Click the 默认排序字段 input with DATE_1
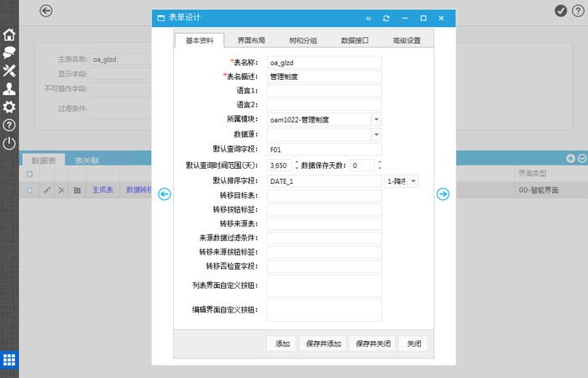The image size is (588, 378). pyautogui.click(x=324, y=181)
